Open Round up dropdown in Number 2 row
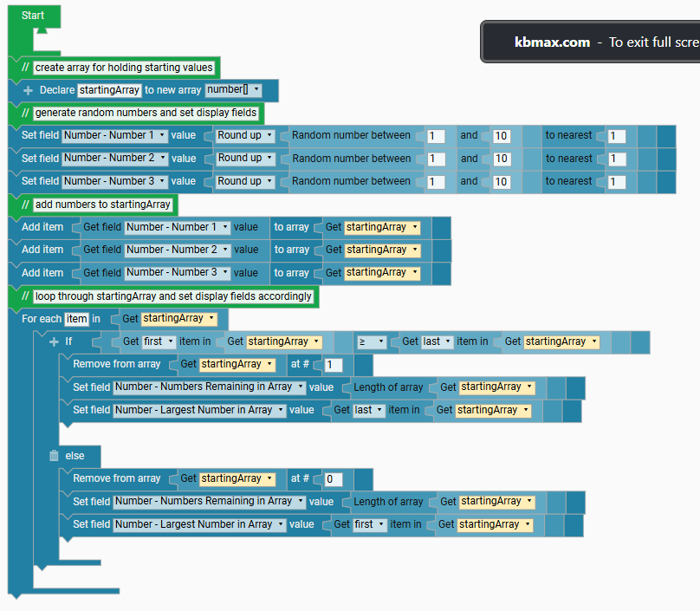Image resolution: width=700 pixels, height=611 pixels. click(x=245, y=158)
